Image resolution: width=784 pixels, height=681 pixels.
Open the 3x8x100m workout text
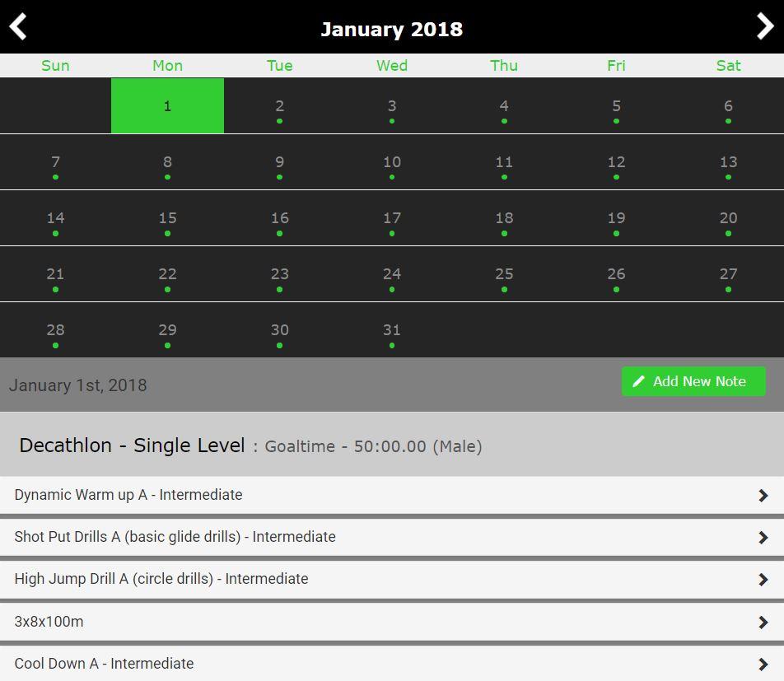(49, 622)
